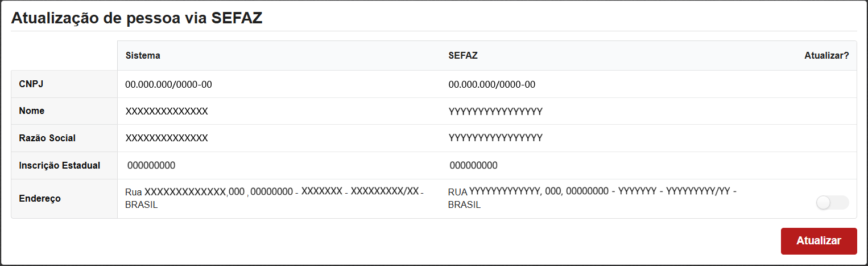Click the Nome value in SEFAZ column

tap(495, 112)
